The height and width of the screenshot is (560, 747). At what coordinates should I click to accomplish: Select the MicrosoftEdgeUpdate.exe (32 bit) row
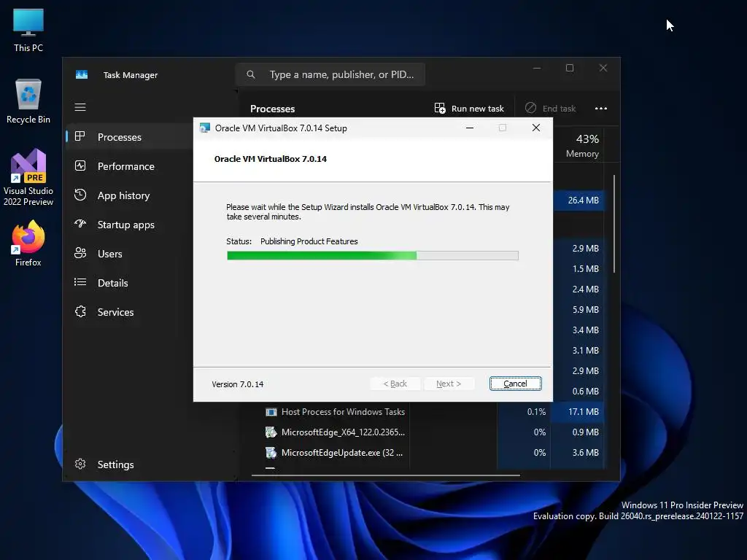coord(429,453)
